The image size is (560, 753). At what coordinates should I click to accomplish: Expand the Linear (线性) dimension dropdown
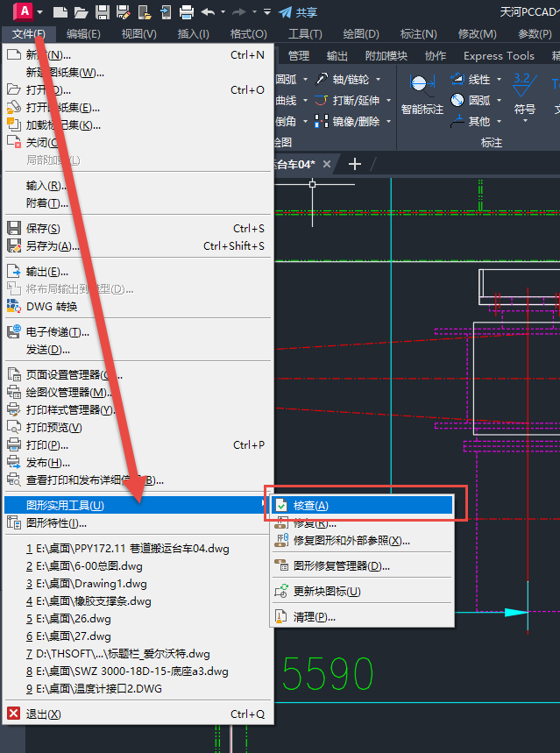(500, 79)
